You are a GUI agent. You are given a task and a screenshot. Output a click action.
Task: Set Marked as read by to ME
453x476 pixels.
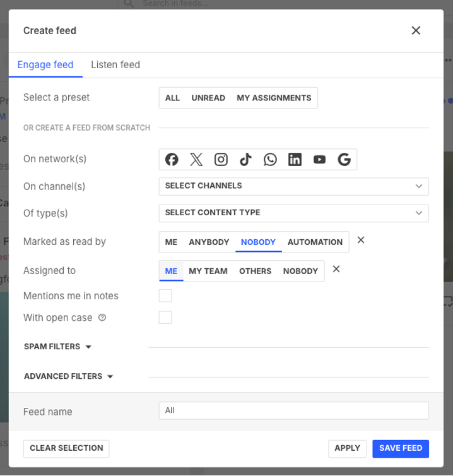171,242
